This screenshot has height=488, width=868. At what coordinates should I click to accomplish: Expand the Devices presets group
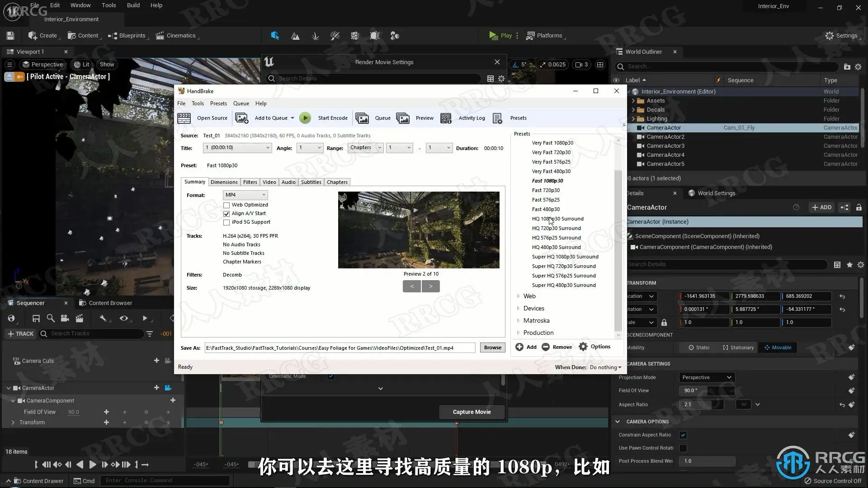(x=518, y=309)
